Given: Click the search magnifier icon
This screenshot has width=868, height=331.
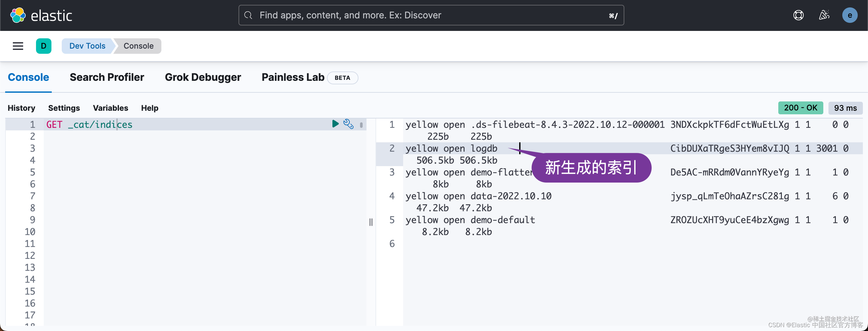Looking at the screenshot, I should pos(248,15).
